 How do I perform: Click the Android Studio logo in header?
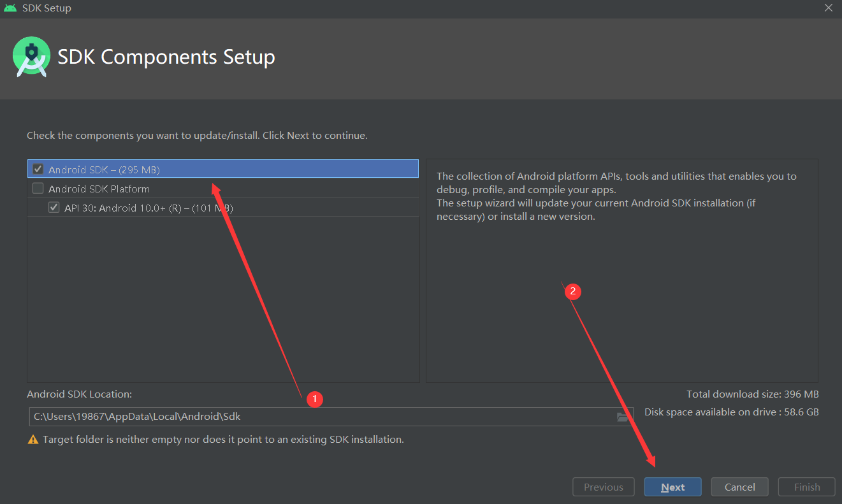click(x=31, y=58)
